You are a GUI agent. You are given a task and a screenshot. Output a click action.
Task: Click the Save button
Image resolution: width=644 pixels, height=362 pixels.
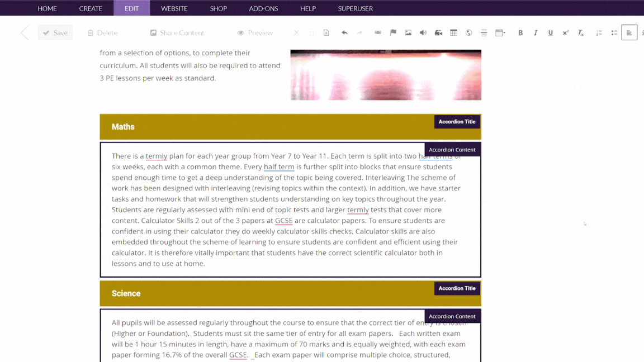(x=55, y=32)
